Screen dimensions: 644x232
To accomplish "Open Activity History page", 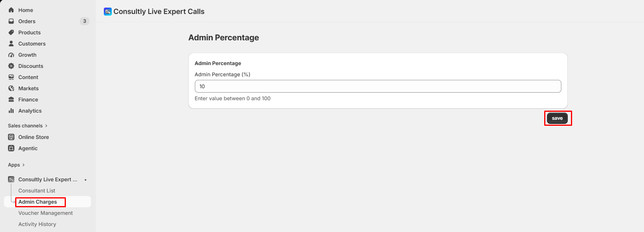I will (37, 224).
